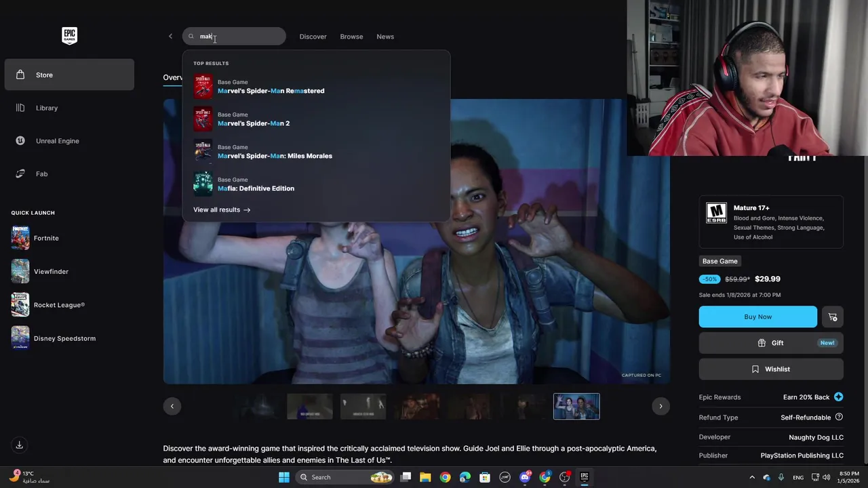The height and width of the screenshot is (488, 868).
Task: Switch to the News tab
Action: (x=385, y=37)
